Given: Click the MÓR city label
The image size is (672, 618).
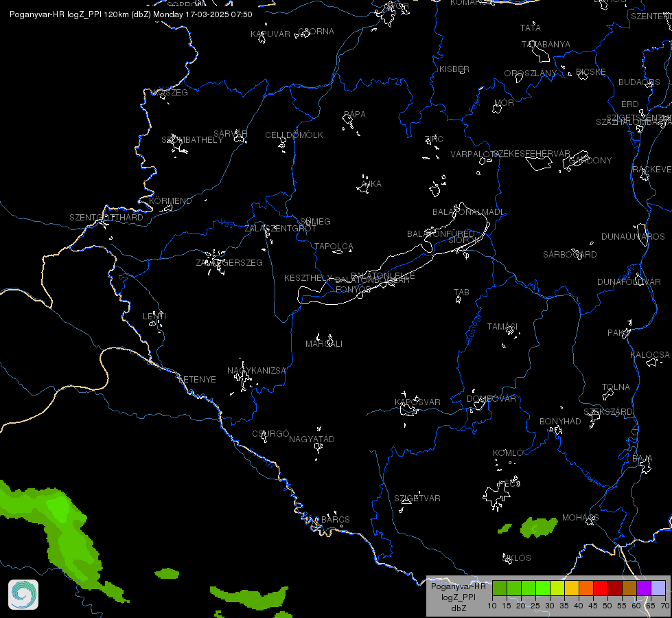Looking at the screenshot, I should click(504, 102).
